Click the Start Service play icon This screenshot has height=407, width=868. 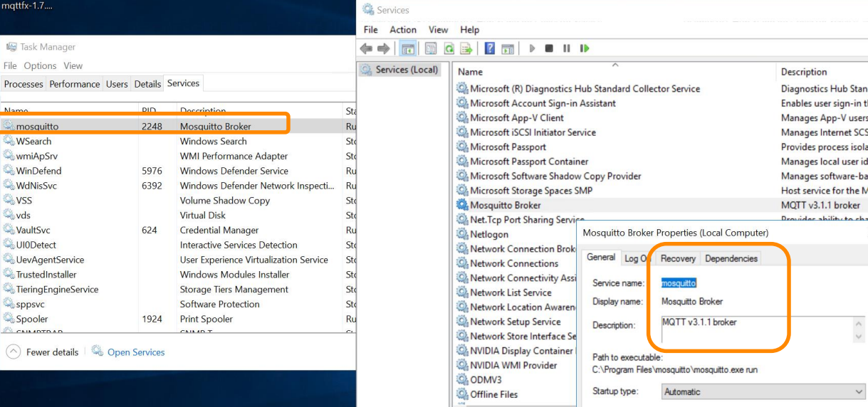point(531,48)
